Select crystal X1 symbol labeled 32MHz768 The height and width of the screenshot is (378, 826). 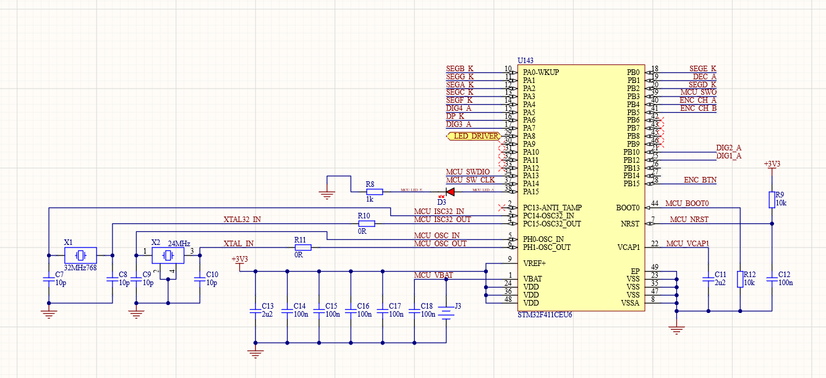[80, 255]
